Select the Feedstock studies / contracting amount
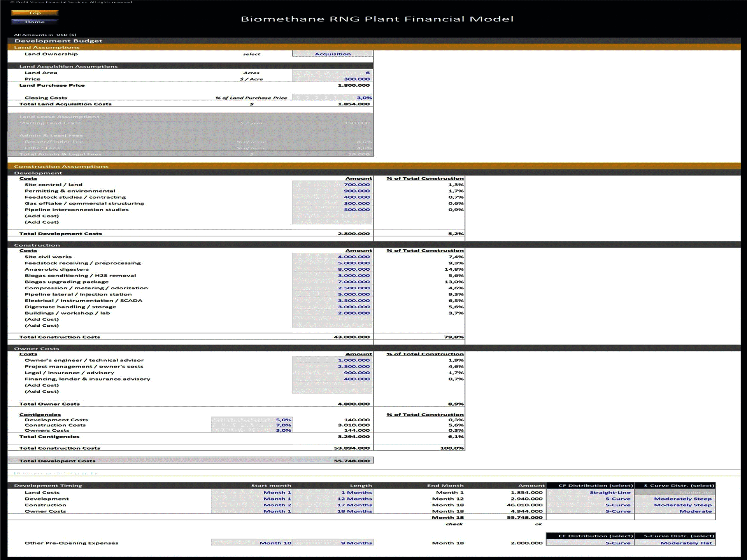Screen dimensions: 747x560 333,197
